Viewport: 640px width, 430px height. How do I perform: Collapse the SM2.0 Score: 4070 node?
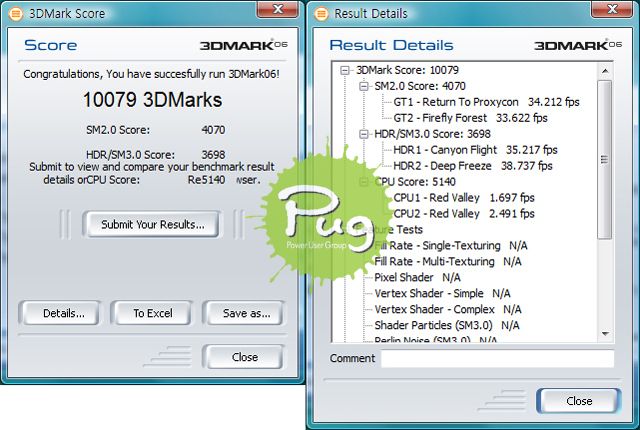(x=364, y=86)
